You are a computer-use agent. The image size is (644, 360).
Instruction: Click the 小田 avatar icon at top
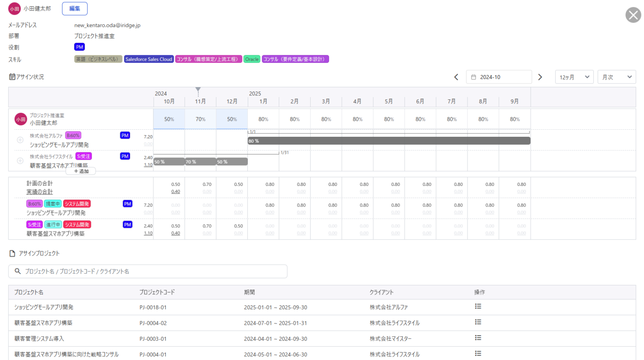[x=14, y=9]
